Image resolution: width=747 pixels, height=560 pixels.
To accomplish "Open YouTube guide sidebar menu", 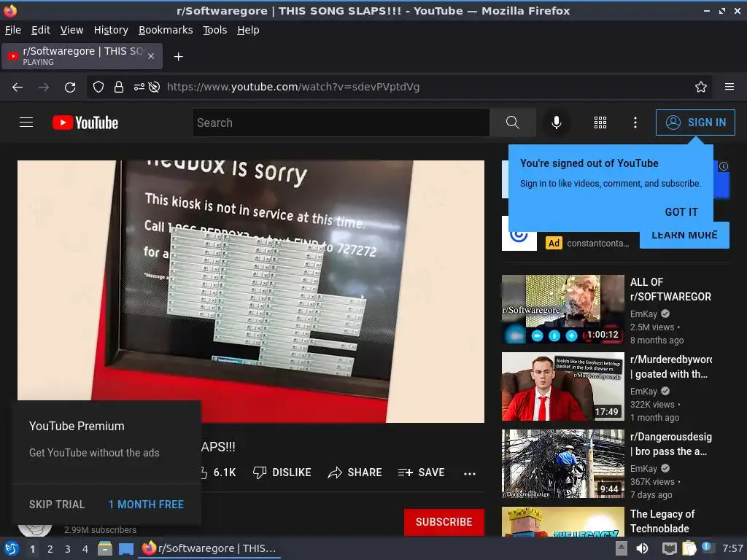I will (26, 122).
